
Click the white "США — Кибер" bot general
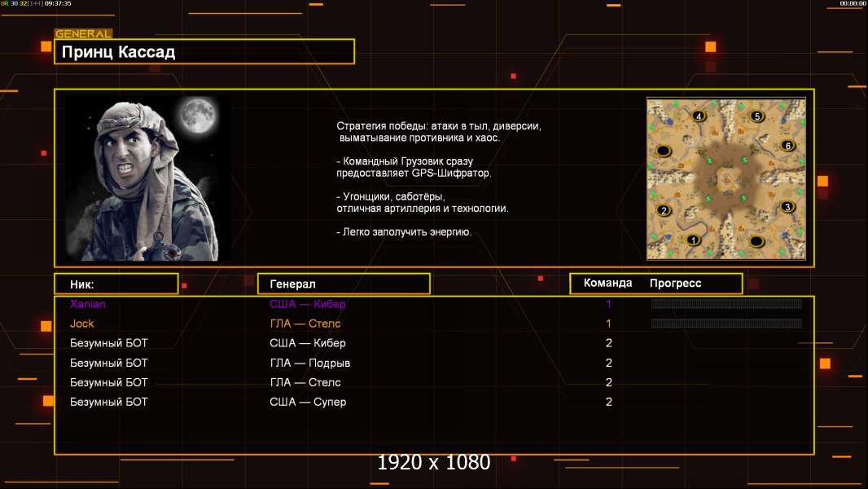point(308,343)
